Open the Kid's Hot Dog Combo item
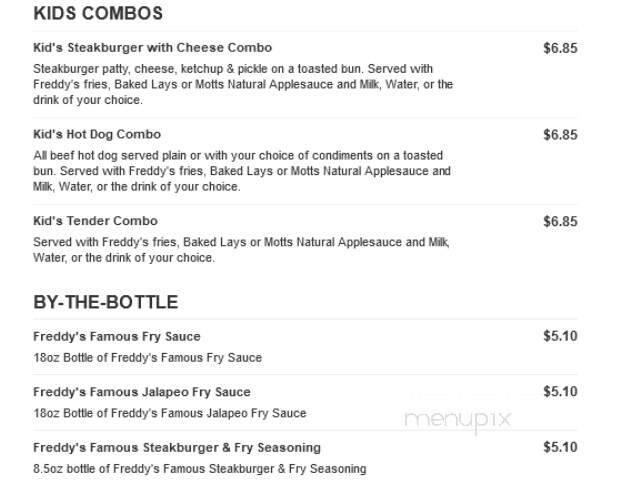Viewport: 637px width, 502px height. pyautogui.click(x=97, y=134)
